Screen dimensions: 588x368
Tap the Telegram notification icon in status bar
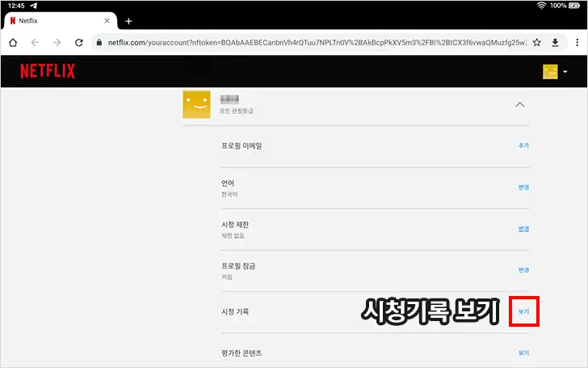click(x=34, y=6)
